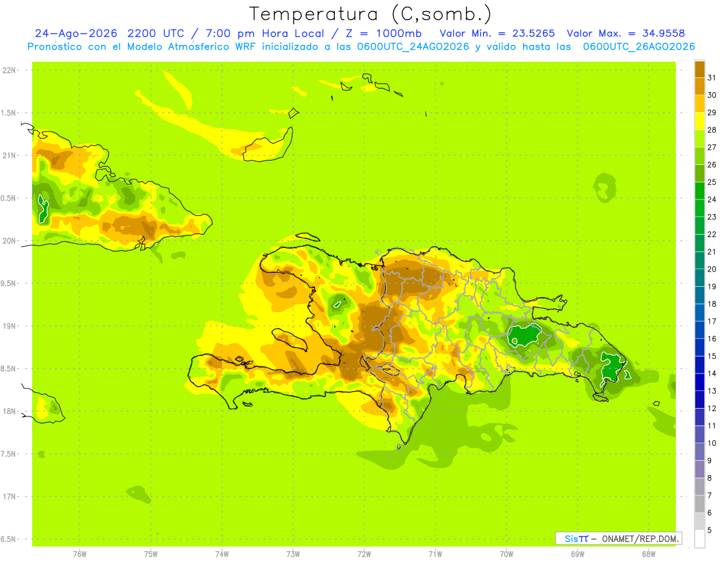Pick the yellow segment between 28 and 29
Viewport: 728px width, 562px height.
point(699,121)
